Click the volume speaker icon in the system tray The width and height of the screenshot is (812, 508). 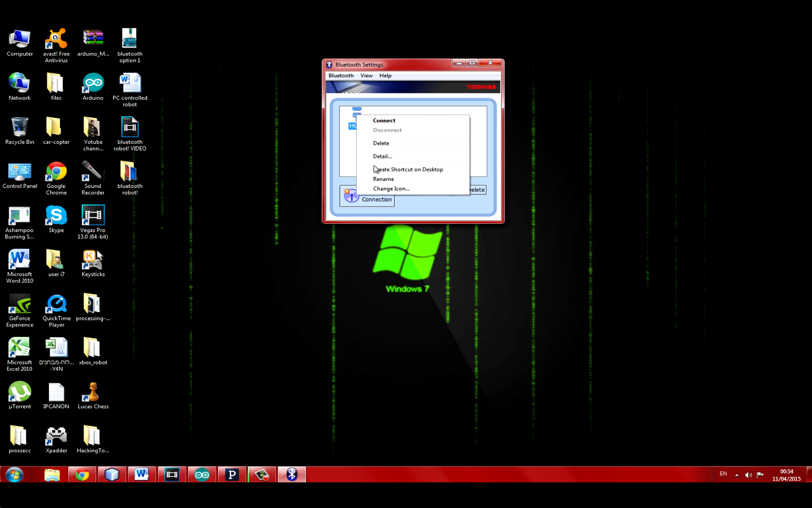coord(748,474)
